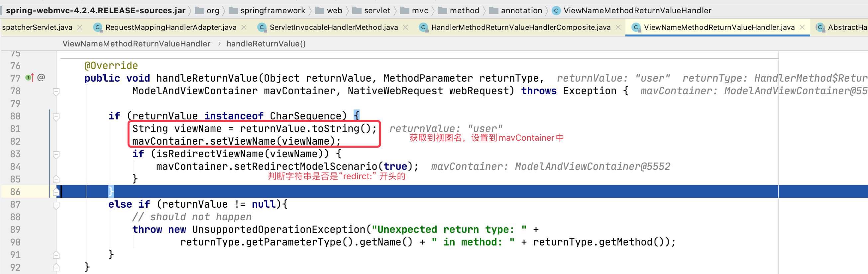Click the Java class icon on ViewNameMethodReturnValueHandler.java tab
Viewport: 868px width, 274px height.
[x=636, y=27]
